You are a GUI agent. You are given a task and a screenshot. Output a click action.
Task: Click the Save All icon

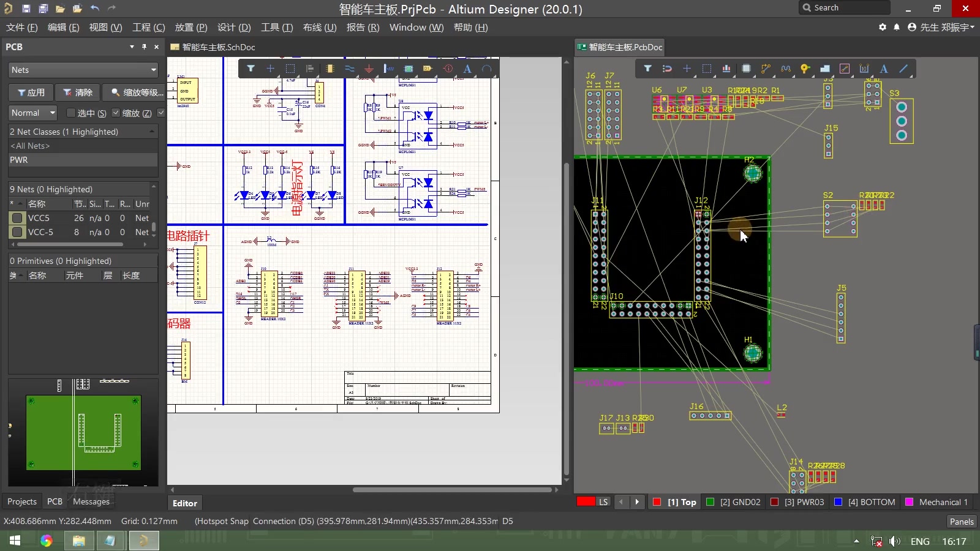(43, 9)
